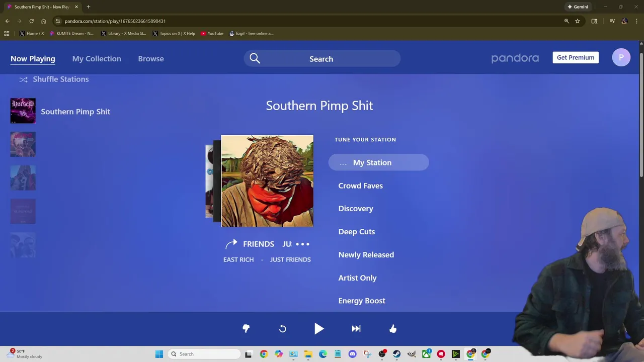Open the second station thumbnail in the sidebar
The height and width of the screenshot is (362, 644).
[23, 144]
